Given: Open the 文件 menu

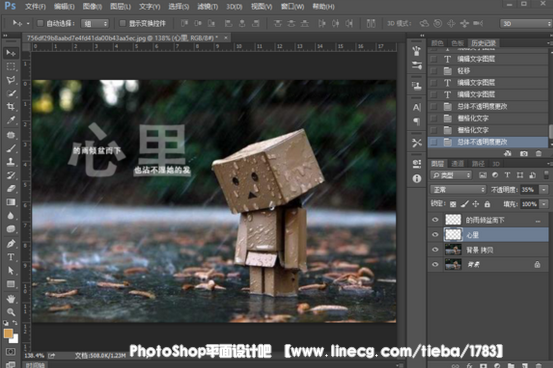Looking at the screenshot, I should tap(35, 6).
